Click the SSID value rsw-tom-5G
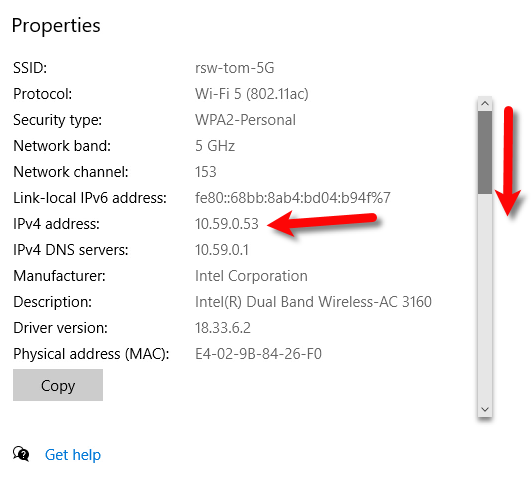Screen dimensions: 532x486 pos(234,68)
